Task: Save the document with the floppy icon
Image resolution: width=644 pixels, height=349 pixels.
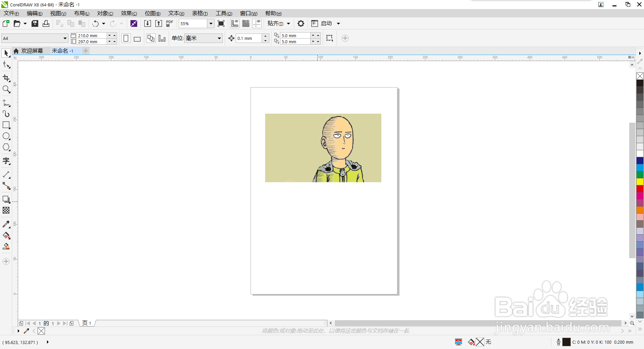Action: (x=35, y=23)
